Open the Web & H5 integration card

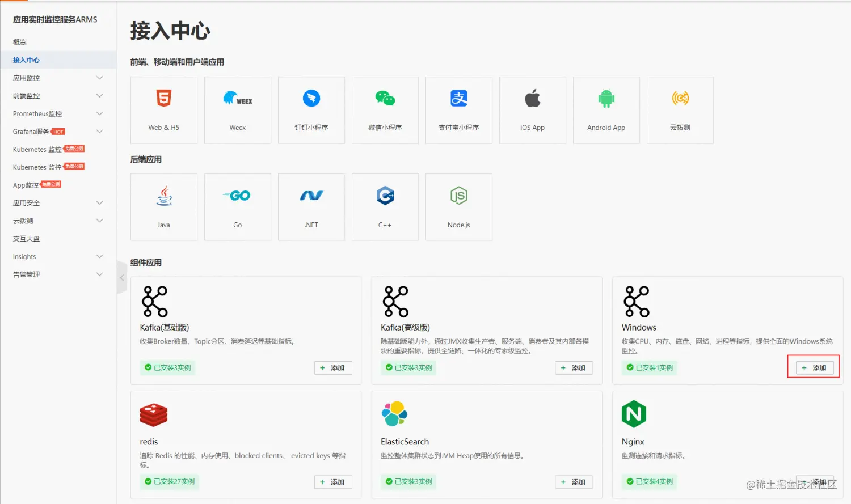(164, 110)
